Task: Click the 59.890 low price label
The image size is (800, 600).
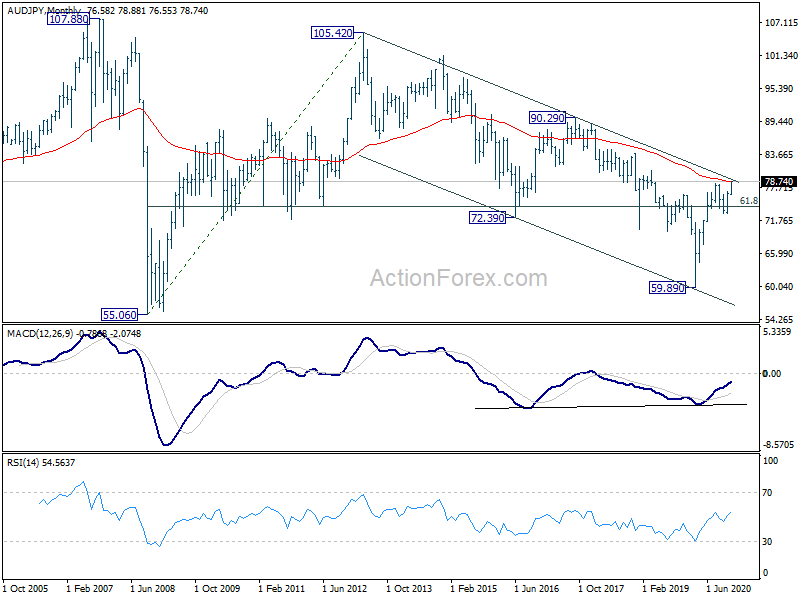Action: (667, 288)
